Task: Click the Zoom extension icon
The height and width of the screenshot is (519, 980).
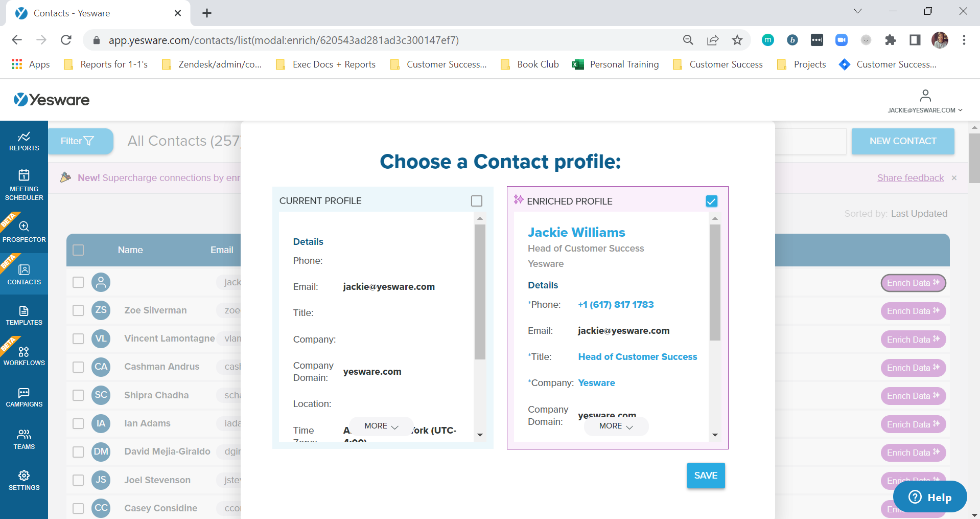Action: (x=842, y=40)
